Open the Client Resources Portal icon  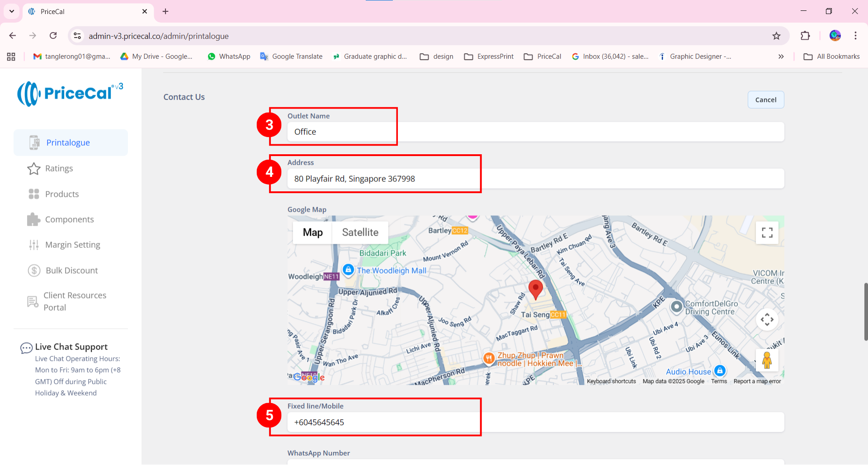pyautogui.click(x=33, y=301)
